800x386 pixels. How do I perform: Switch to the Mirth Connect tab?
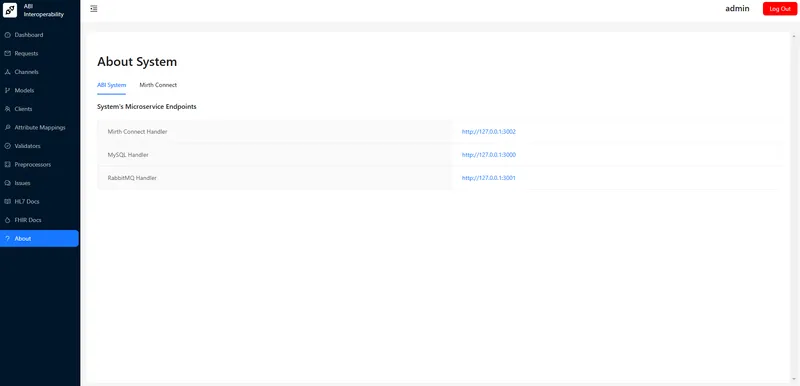(158, 85)
